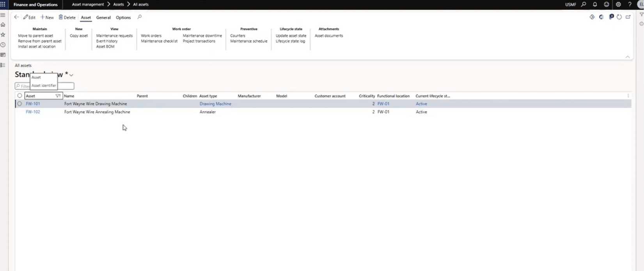Viewport: 644px width, 271px height.
Task: Open the Settings gear icon
Action: (x=618, y=4)
